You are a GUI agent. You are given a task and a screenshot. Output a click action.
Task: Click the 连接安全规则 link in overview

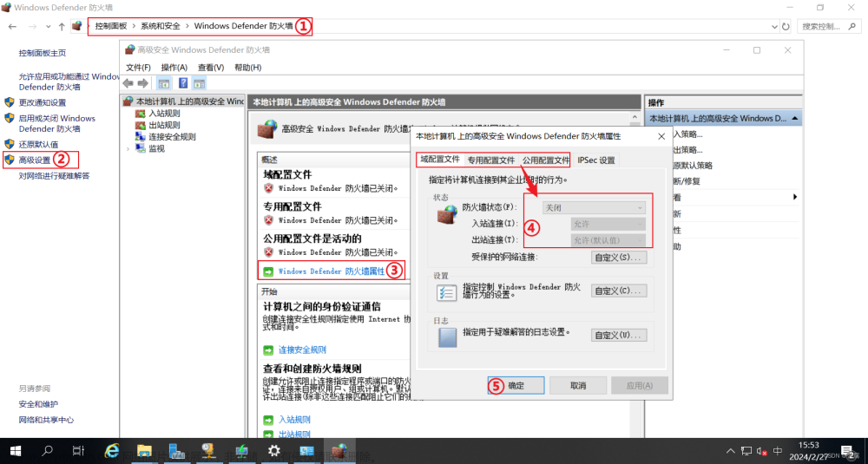[302, 350]
